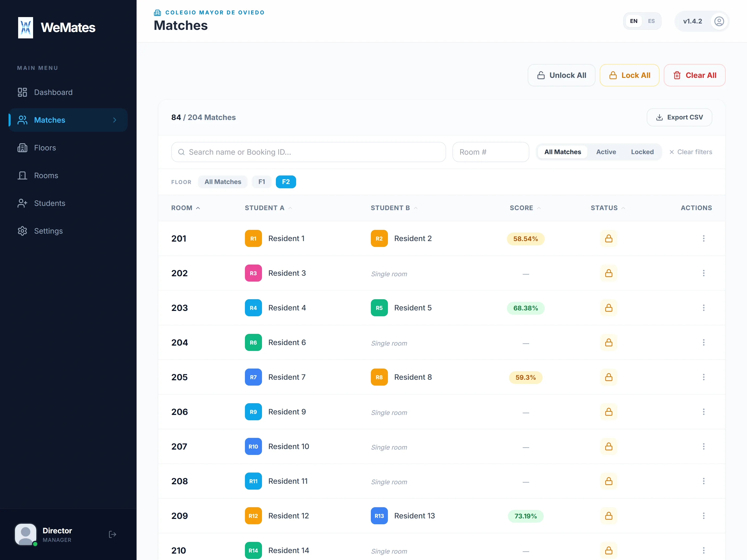Click the Director profile picture

coord(26,534)
